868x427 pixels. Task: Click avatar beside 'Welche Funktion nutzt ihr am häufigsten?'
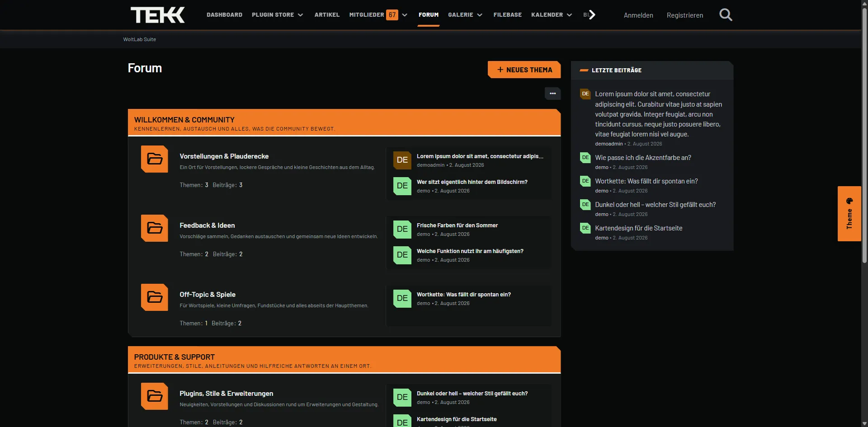(x=402, y=255)
